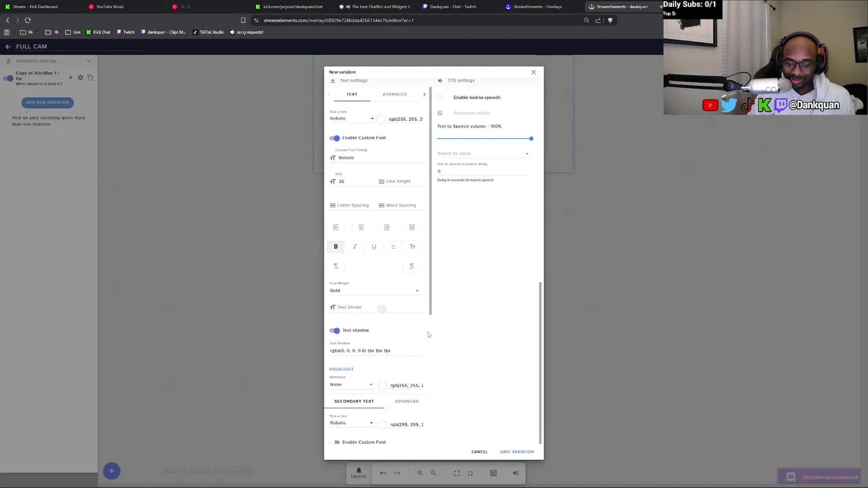Open the Twitch bookmark

coord(125,32)
